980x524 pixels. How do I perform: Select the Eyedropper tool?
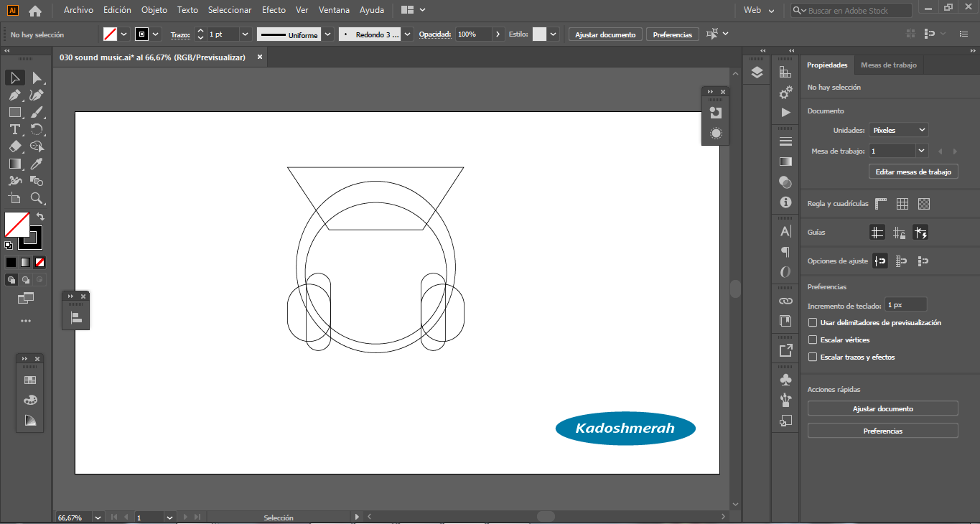tap(37, 164)
